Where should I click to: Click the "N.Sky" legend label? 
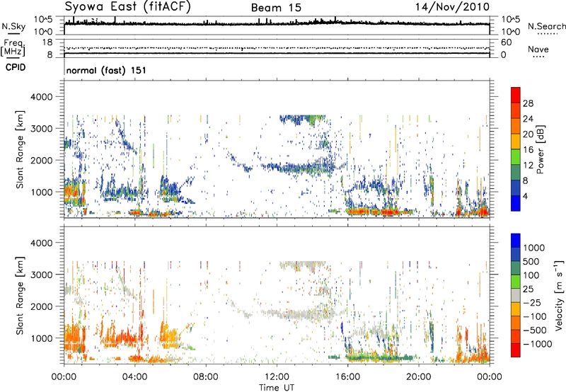13,26
